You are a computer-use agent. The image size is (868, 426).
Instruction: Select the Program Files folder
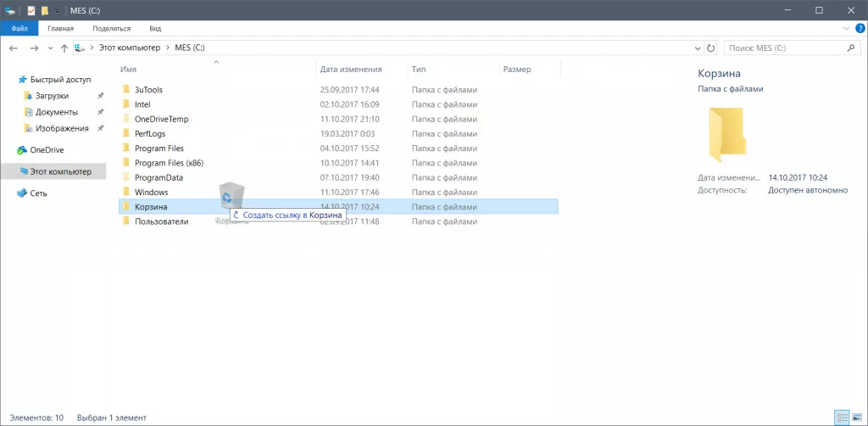159,149
